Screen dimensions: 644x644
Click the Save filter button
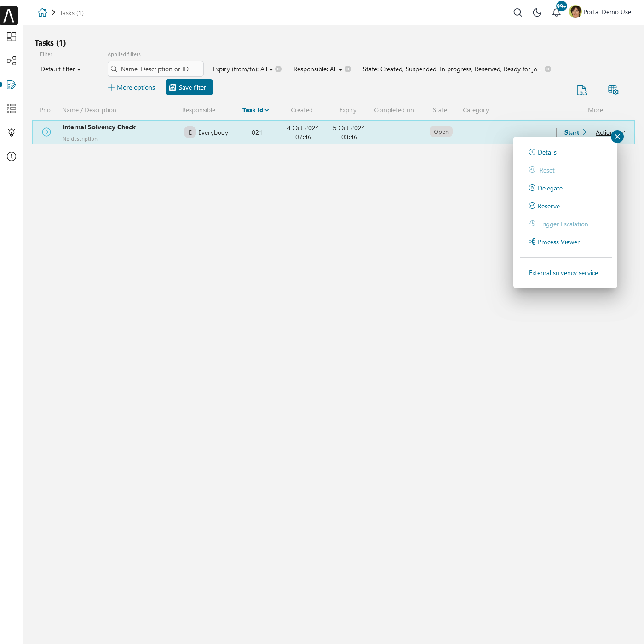tap(189, 87)
